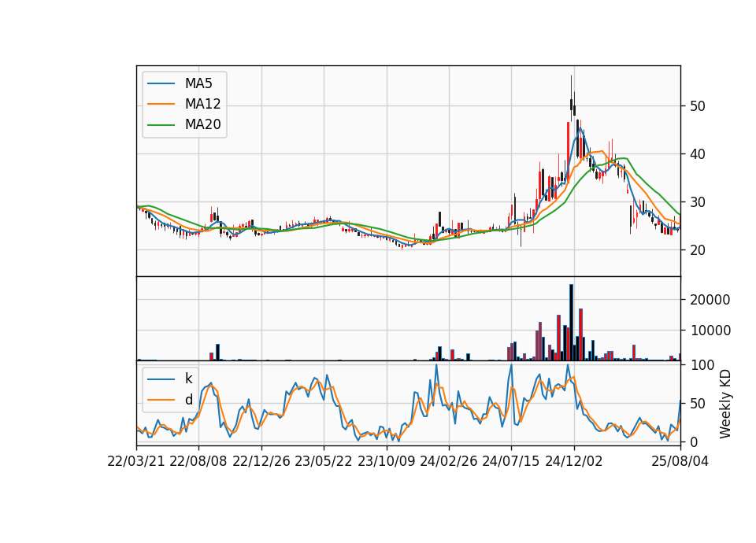Click the orange MA12 legend line sample
This screenshot has width=756, height=543.
(161, 104)
